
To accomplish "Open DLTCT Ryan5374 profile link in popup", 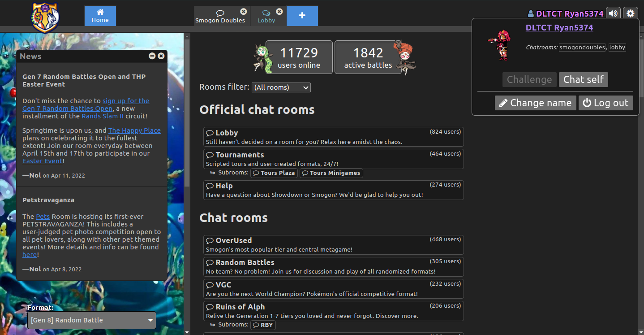I will [559, 28].
